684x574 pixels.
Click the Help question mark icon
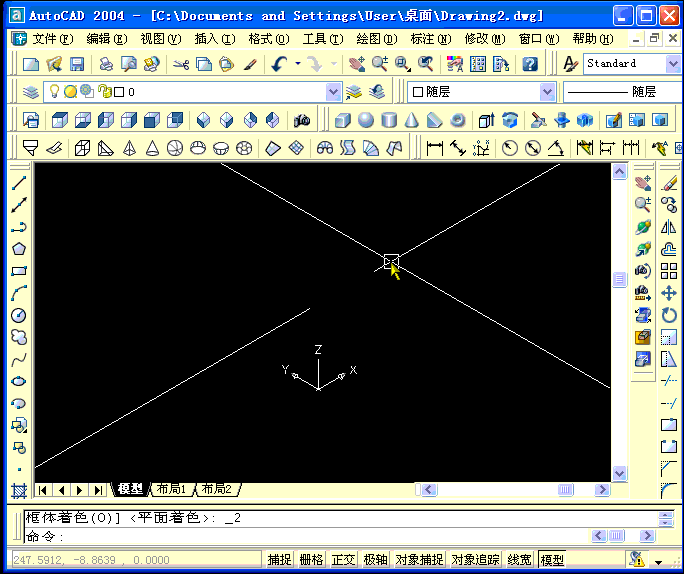coord(529,64)
